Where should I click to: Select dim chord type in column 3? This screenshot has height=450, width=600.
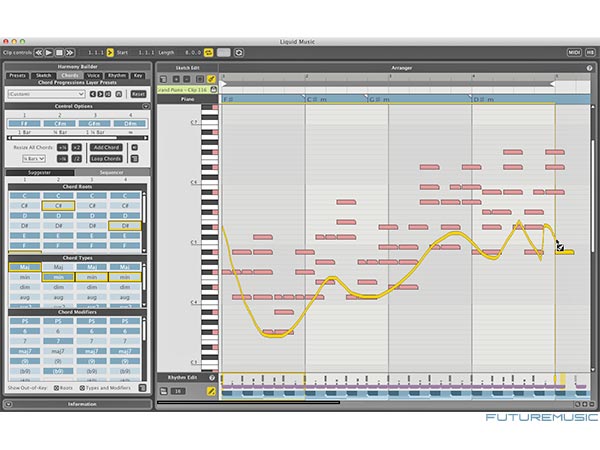coord(92,287)
